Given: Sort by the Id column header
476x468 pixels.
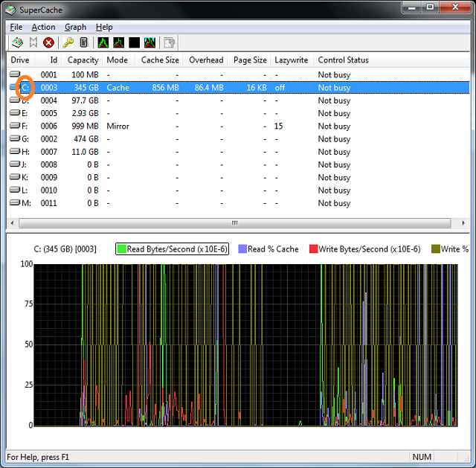Looking at the screenshot, I should click(x=48, y=60).
